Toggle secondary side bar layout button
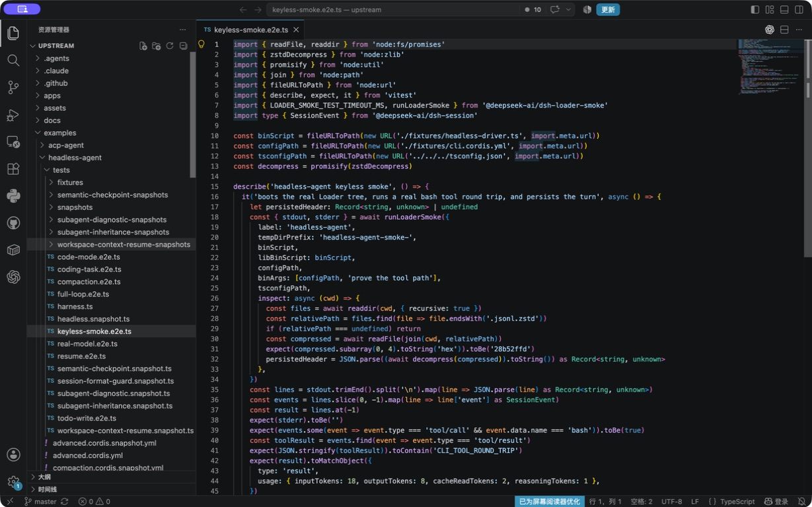812x507 pixels. pos(799,10)
